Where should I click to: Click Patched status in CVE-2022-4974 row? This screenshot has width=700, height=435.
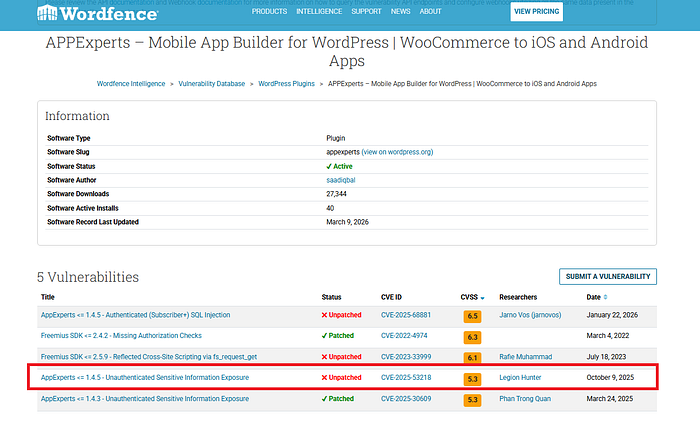[338, 335]
